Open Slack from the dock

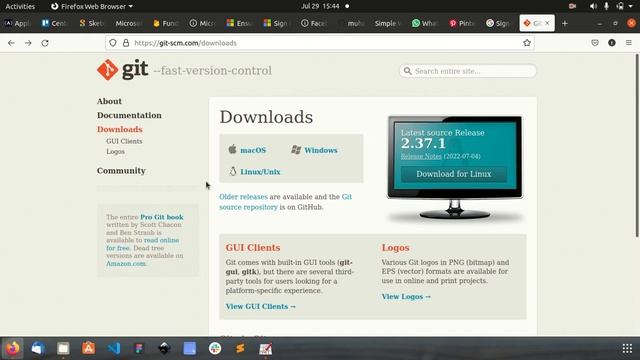pos(215,348)
